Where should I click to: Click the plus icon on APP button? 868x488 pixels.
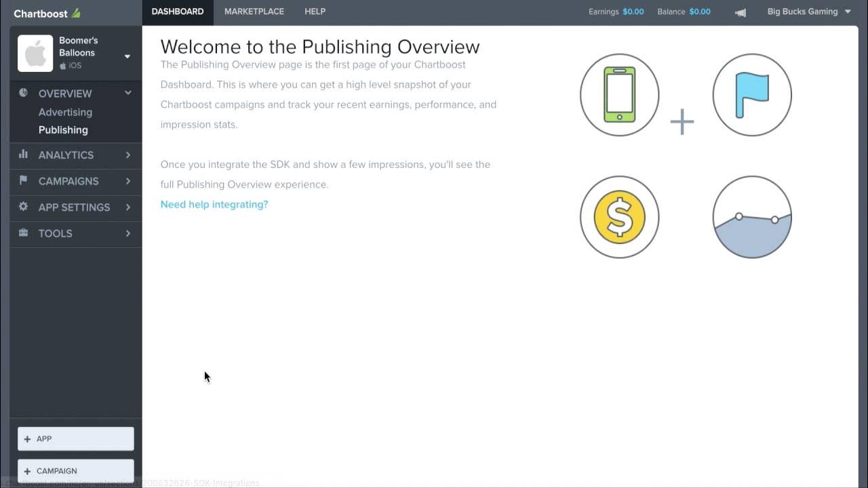point(27,439)
